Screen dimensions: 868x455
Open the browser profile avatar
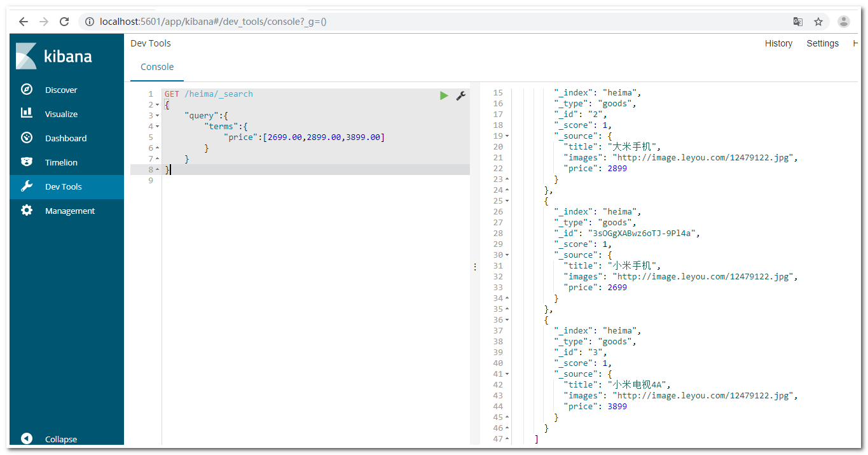pyautogui.click(x=844, y=22)
